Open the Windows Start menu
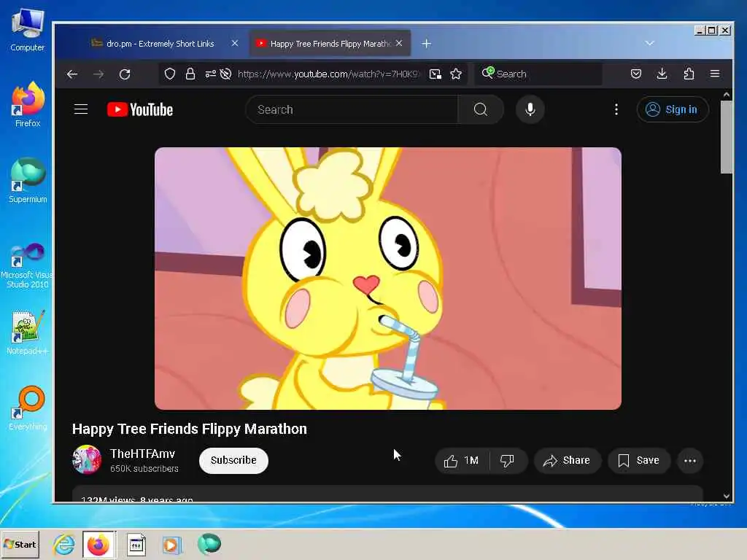 (20, 544)
